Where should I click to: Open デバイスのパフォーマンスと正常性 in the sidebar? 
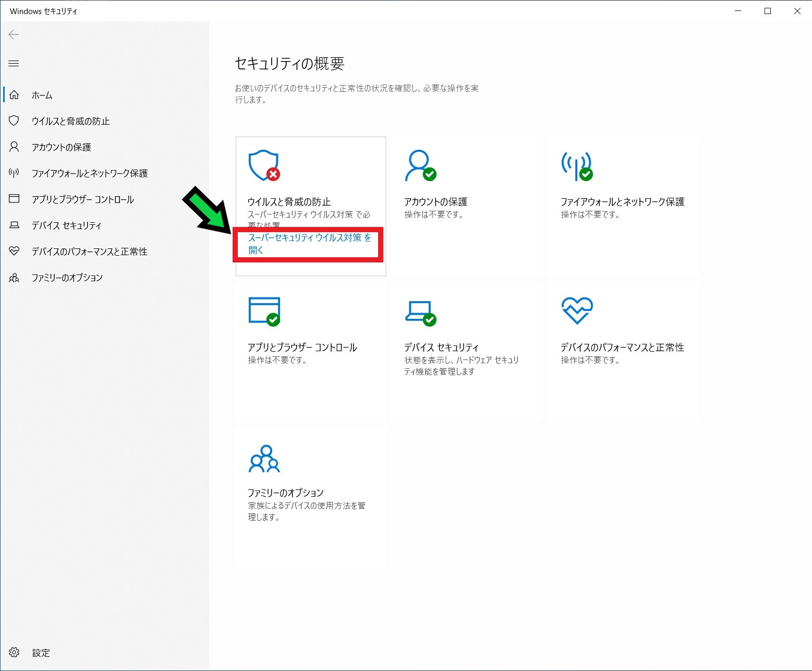point(89,252)
